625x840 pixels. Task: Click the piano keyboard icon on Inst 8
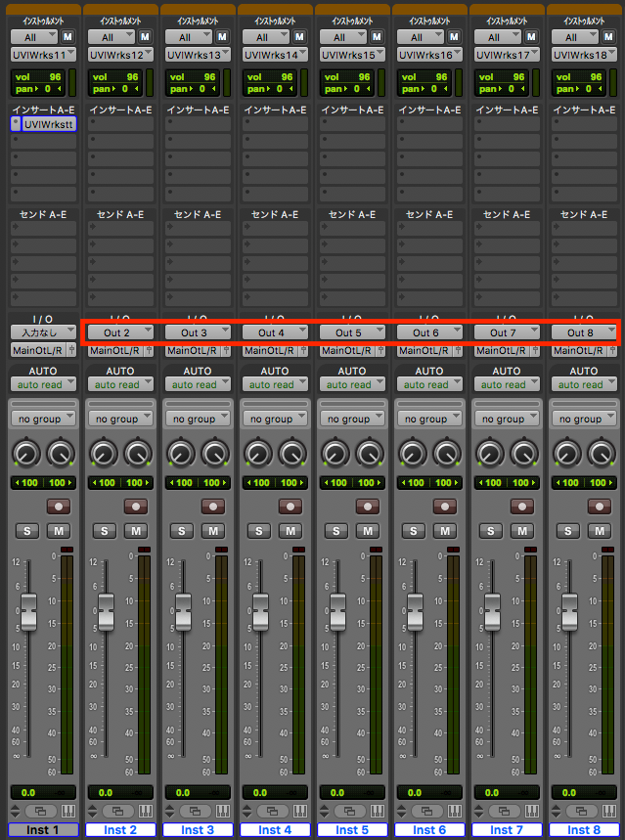[x=609, y=811]
